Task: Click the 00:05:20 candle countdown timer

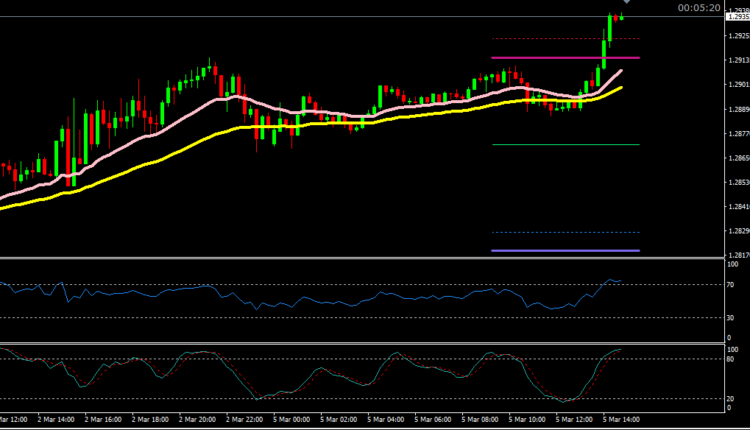Action: [699, 8]
